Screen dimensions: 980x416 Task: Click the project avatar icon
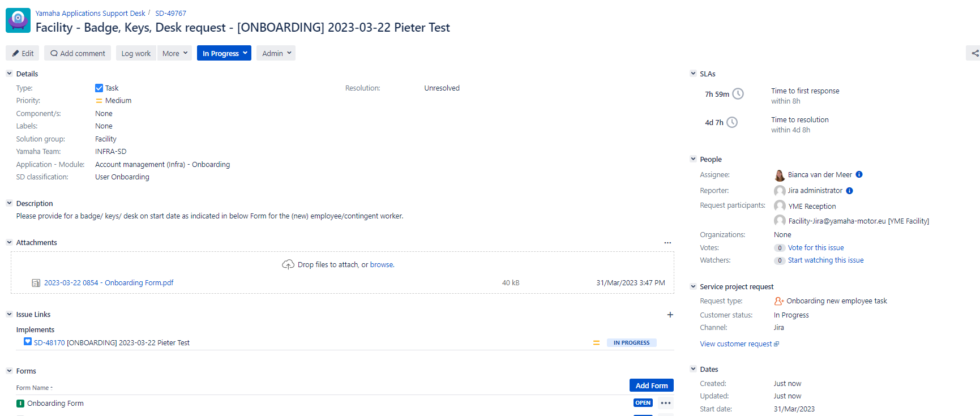pos(18,20)
